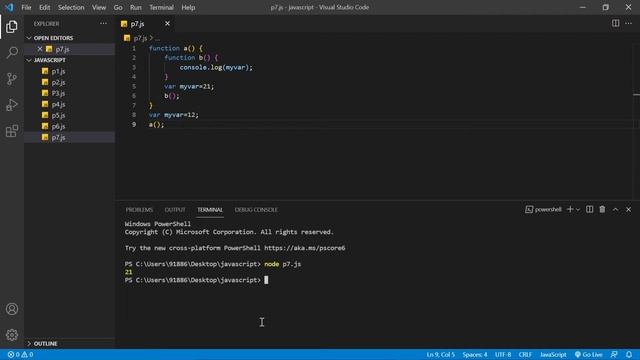Screen dimensions: 640x360
Task: Open the Edit menu
Action: tap(44, 7)
